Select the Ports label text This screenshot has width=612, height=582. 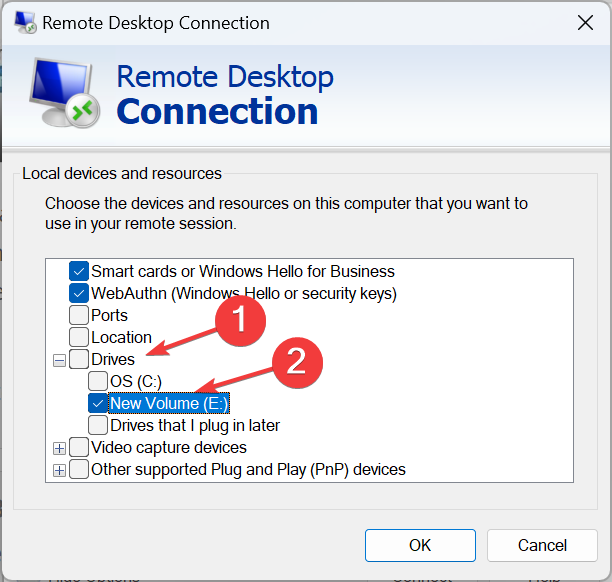point(109,315)
